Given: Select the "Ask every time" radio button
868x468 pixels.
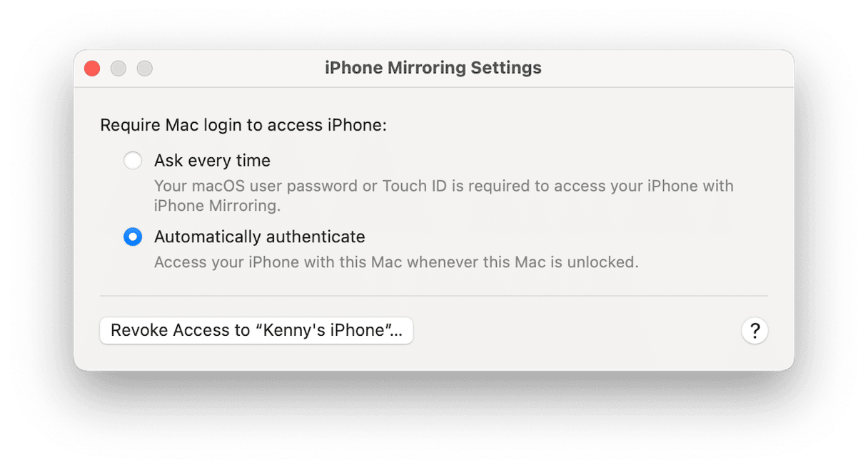Looking at the screenshot, I should pyautogui.click(x=133, y=160).
